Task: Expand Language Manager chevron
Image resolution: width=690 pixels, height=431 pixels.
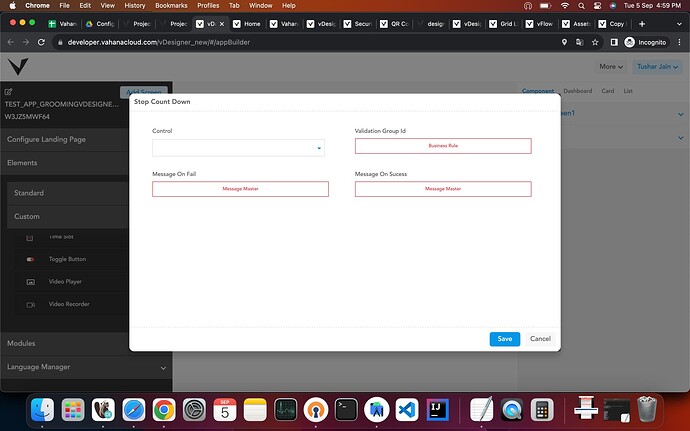Action: pyautogui.click(x=163, y=368)
